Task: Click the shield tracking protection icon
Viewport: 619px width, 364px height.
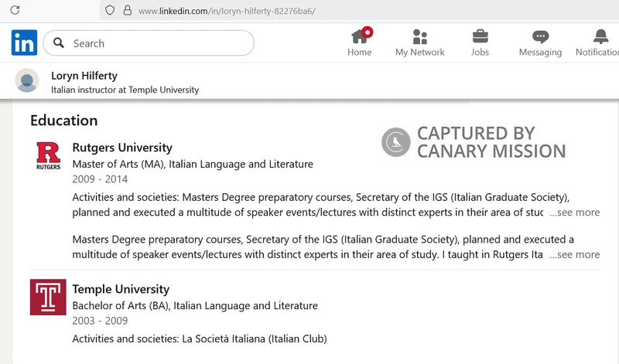Action: point(110,10)
